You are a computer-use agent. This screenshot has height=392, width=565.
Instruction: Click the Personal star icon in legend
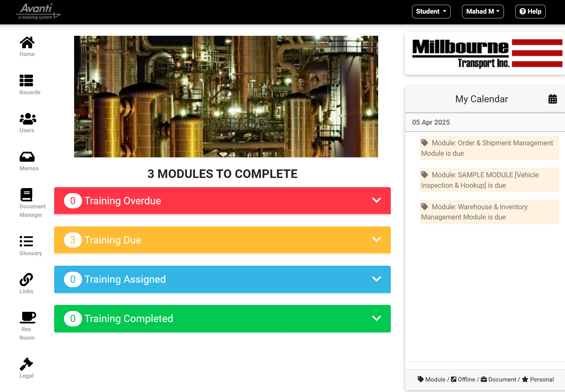click(x=525, y=379)
